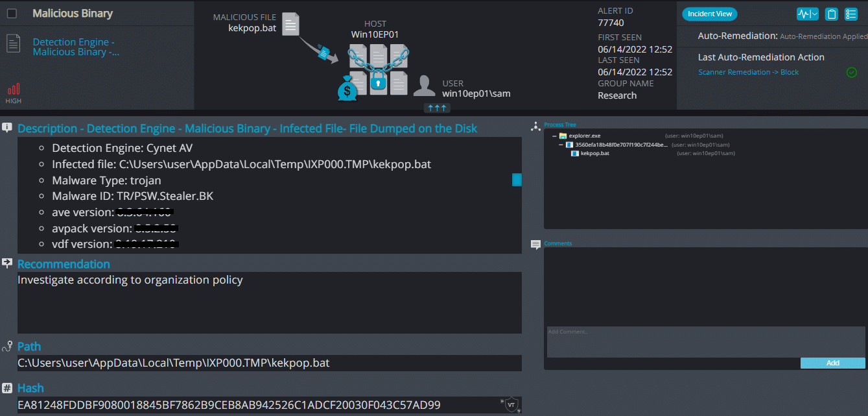Click the HIGH severity bars icon
This screenshot has width=868, height=416.
click(x=14, y=89)
